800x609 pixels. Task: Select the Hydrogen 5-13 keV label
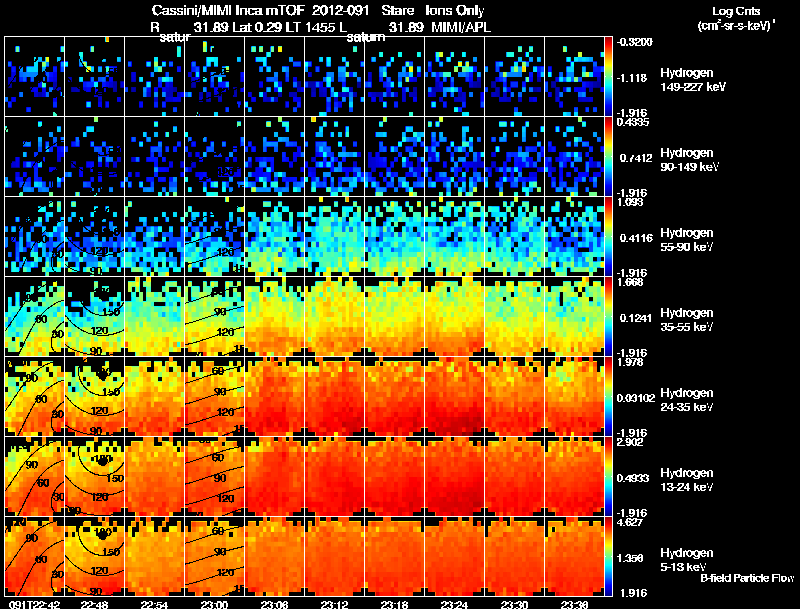click(687, 560)
